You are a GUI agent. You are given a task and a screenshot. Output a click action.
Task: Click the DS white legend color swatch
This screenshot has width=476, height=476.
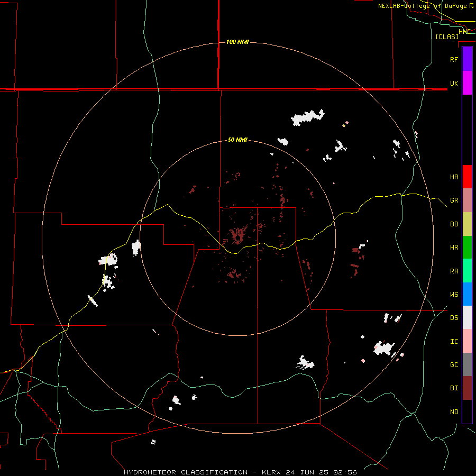tap(467, 317)
